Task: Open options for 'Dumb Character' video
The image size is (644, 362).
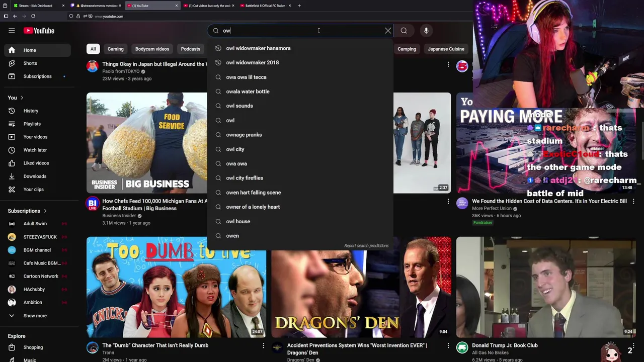Action: [x=263, y=345]
